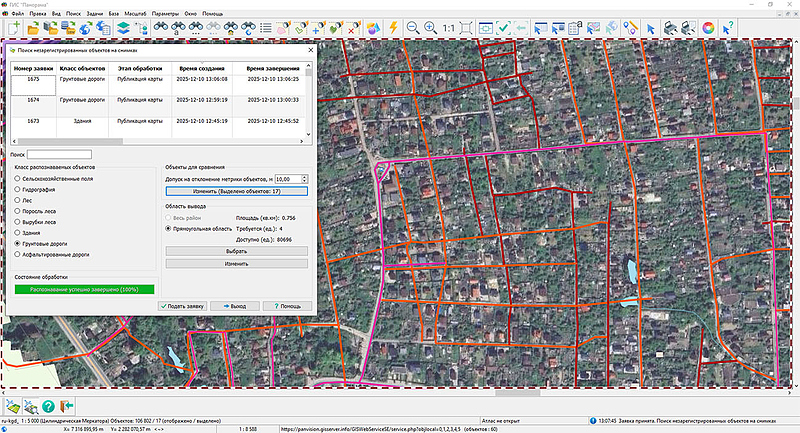Click Изменить (Выделено объектов: 17) button

click(237, 189)
